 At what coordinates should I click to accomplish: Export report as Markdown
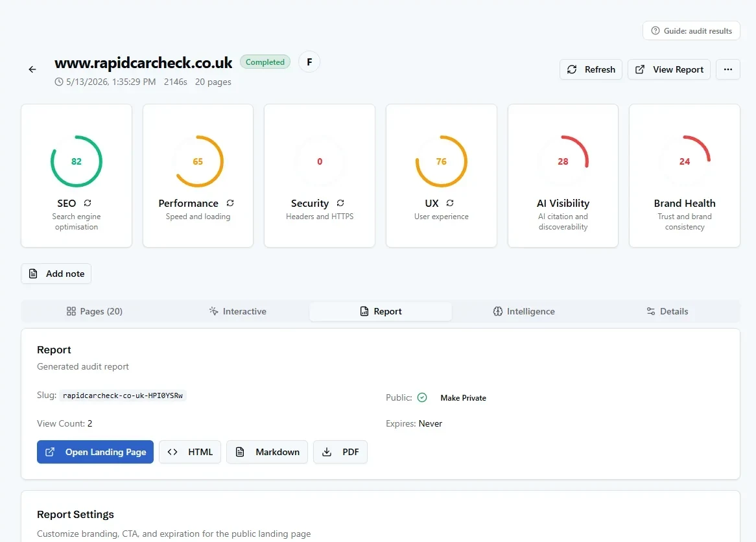[267, 452]
